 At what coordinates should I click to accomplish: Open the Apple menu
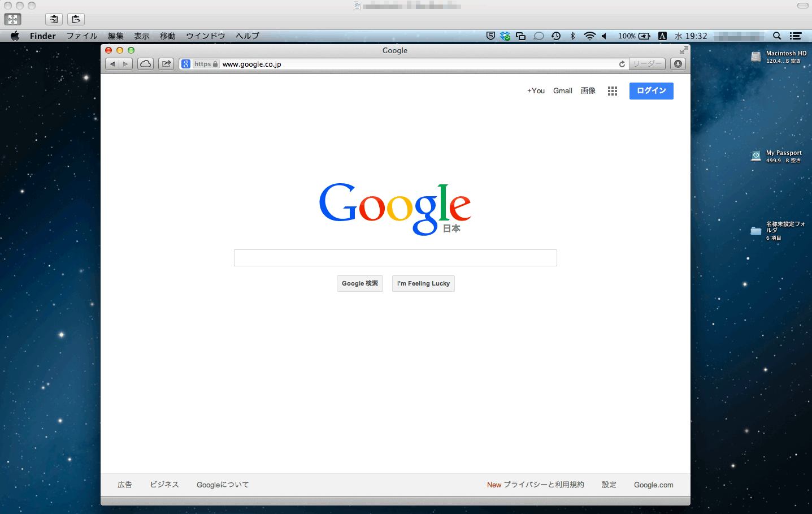coord(15,36)
